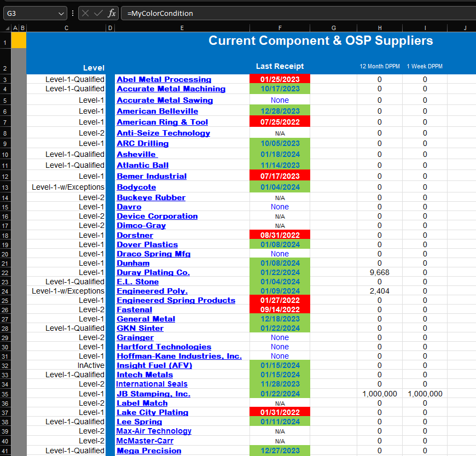Click the Select All corner triangle

tap(8, 28)
